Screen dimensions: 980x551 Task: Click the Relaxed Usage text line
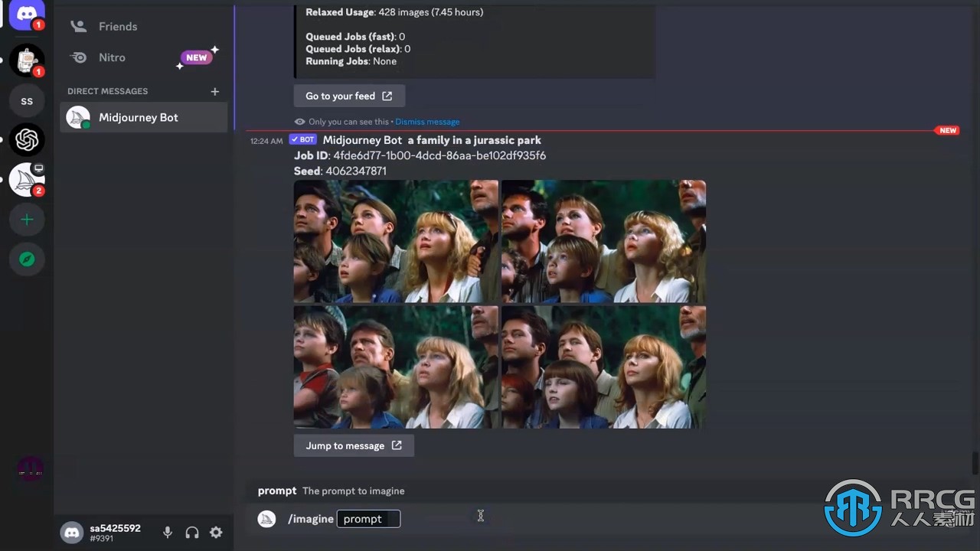pos(394,12)
